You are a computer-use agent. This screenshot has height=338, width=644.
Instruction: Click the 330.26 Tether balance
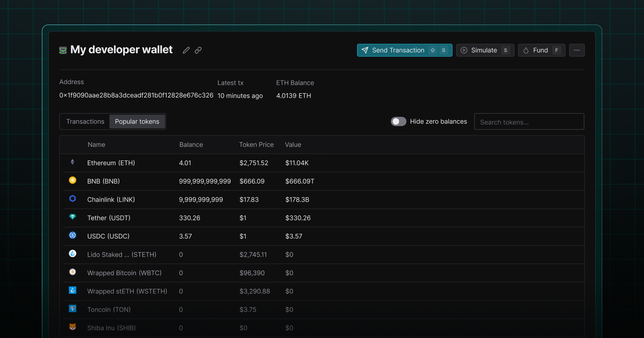click(x=190, y=218)
